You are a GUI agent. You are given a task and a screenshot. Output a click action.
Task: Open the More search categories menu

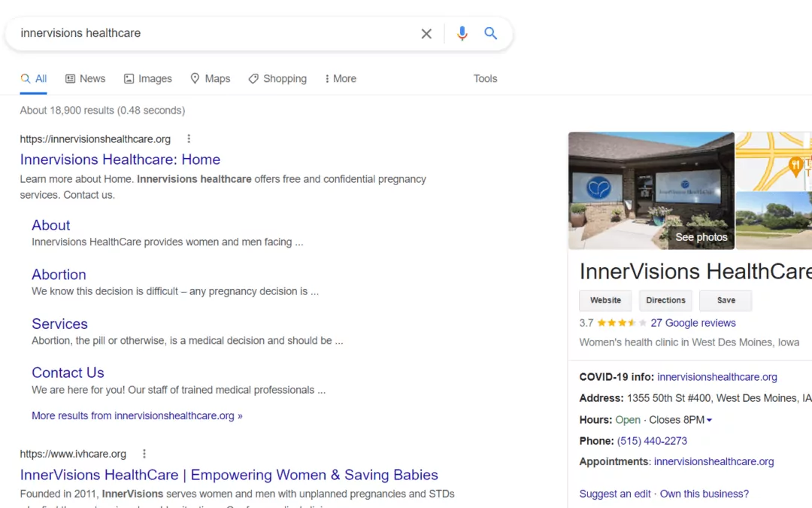(341, 79)
